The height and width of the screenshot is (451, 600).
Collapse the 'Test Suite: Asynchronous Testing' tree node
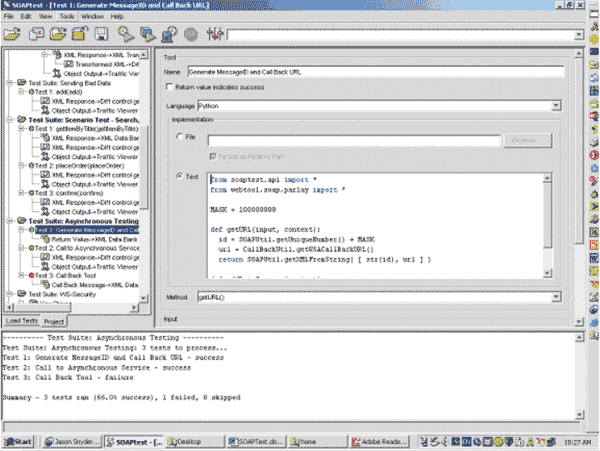click(9, 220)
